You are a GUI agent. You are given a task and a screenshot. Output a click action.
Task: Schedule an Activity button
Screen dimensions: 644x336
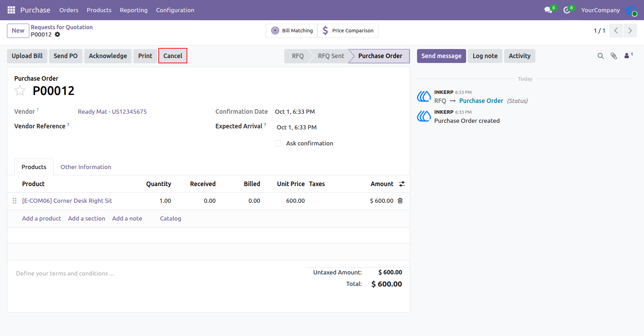[x=520, y=56]
